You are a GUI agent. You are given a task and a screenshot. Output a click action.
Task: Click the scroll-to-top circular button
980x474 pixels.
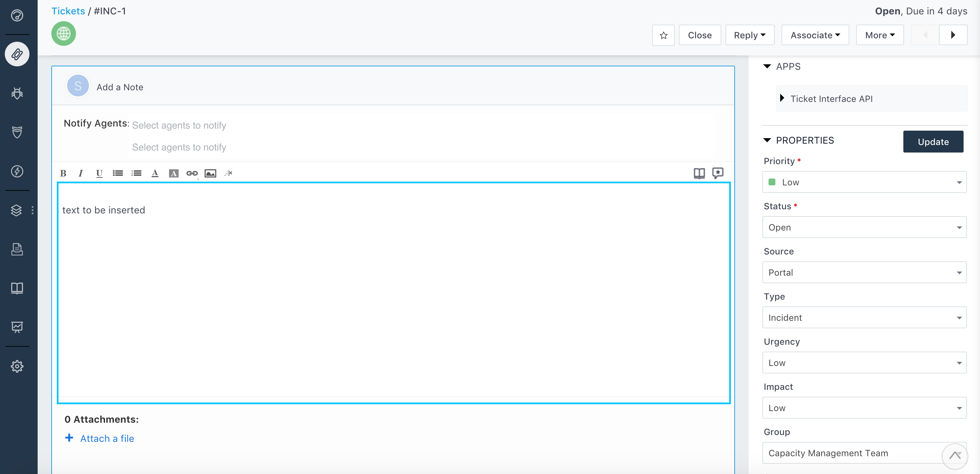point(955,456)
